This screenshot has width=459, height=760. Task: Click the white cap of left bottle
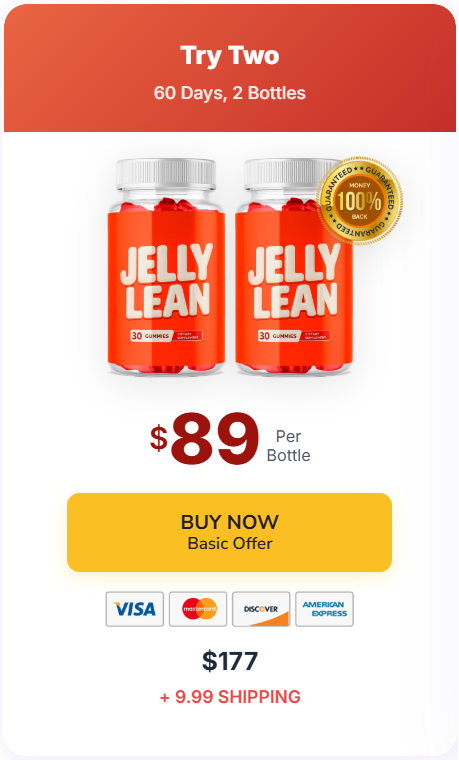coord(166,174)
